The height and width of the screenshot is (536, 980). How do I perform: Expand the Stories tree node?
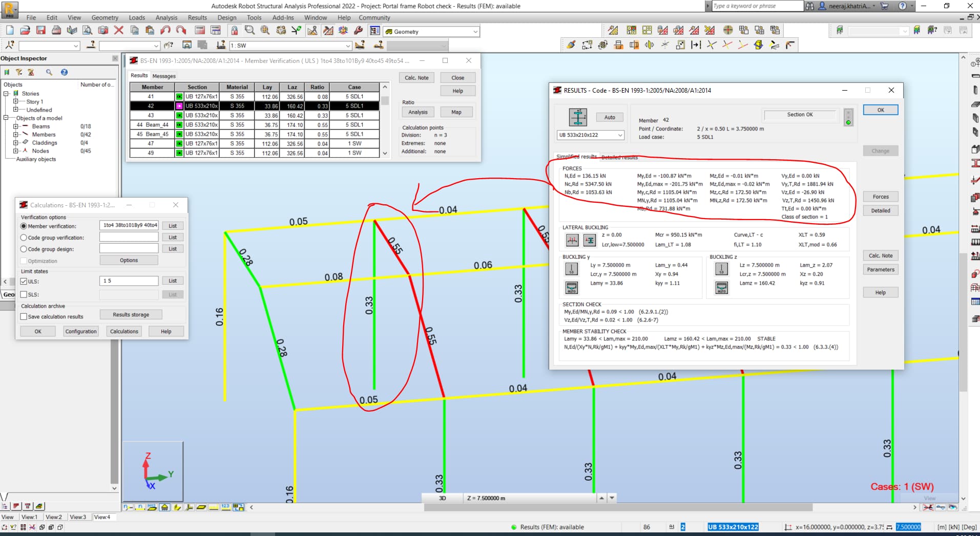[x=6, y=94]
